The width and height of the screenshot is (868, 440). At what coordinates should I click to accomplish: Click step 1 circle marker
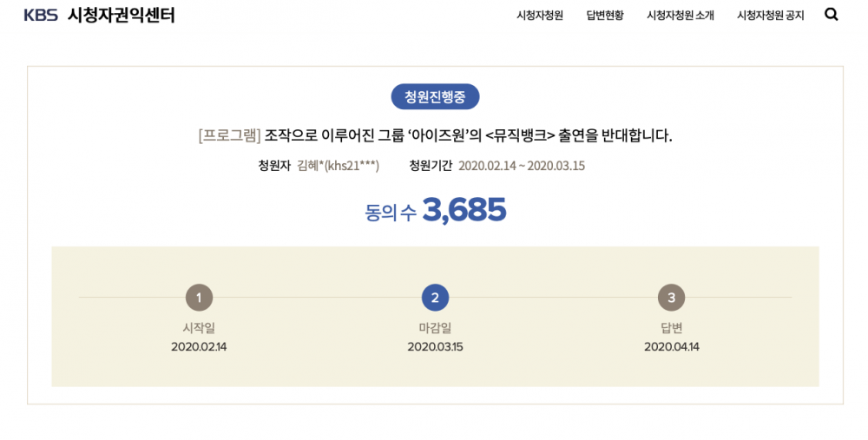point(199,298)
